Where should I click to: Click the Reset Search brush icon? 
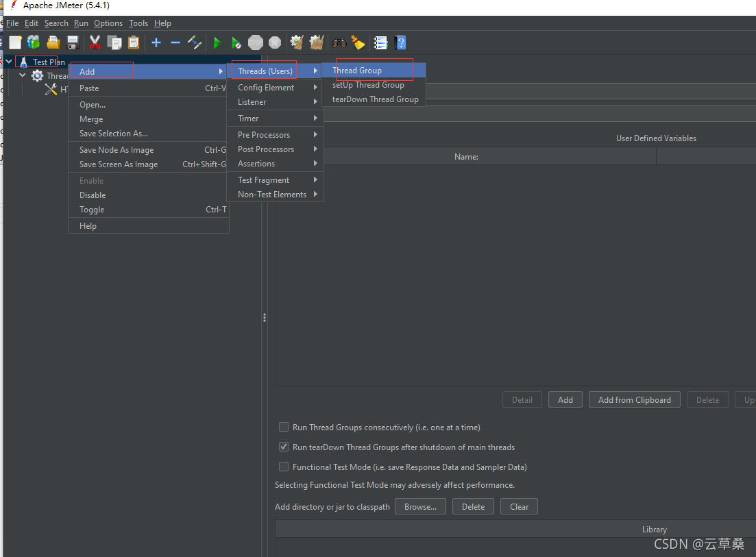[x=358, y=42]
